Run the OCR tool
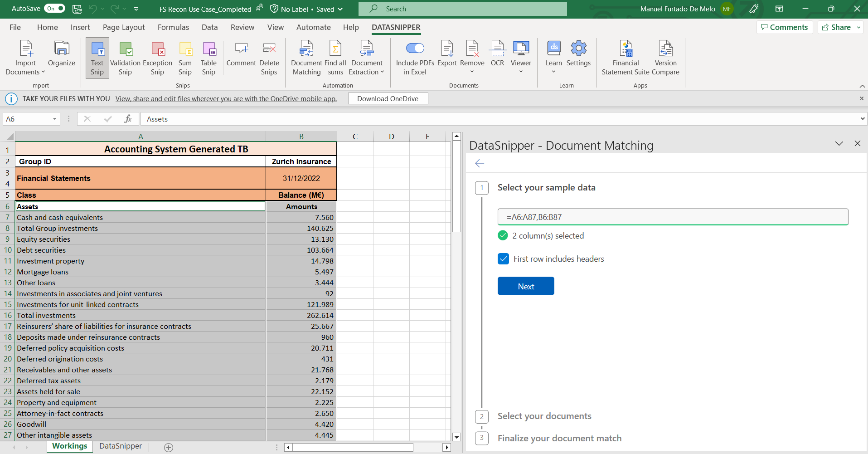 click(497, 54)
